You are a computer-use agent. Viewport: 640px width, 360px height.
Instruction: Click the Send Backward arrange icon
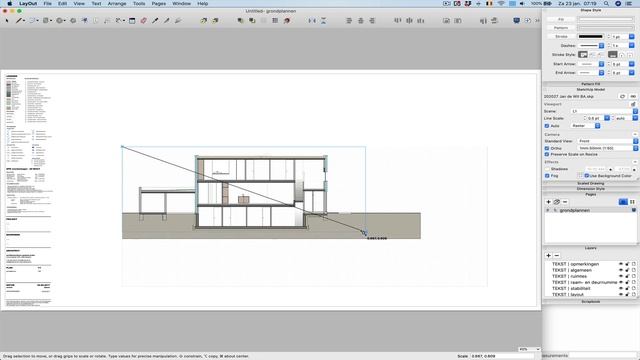[x=252, y=20]
